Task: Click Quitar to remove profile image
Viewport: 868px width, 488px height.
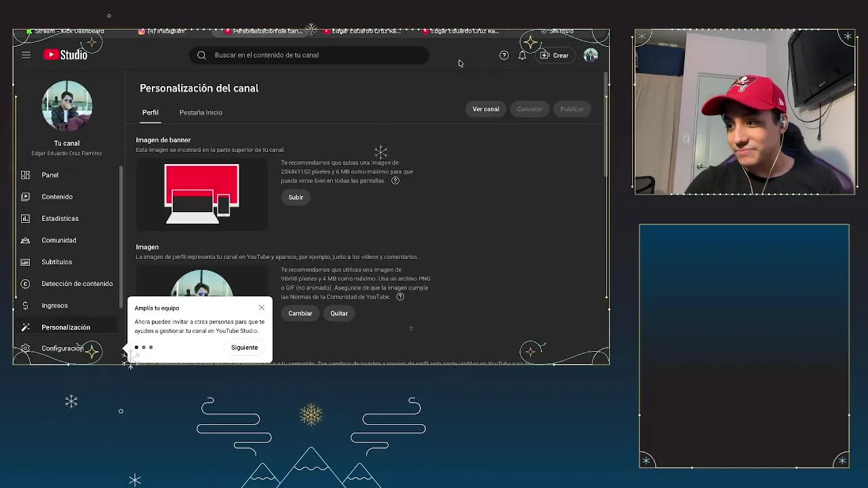Action: (x=339, y=313)
